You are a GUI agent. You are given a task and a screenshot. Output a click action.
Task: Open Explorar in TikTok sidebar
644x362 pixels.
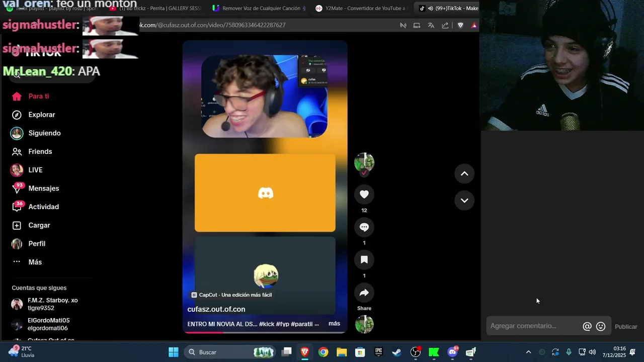34,115
